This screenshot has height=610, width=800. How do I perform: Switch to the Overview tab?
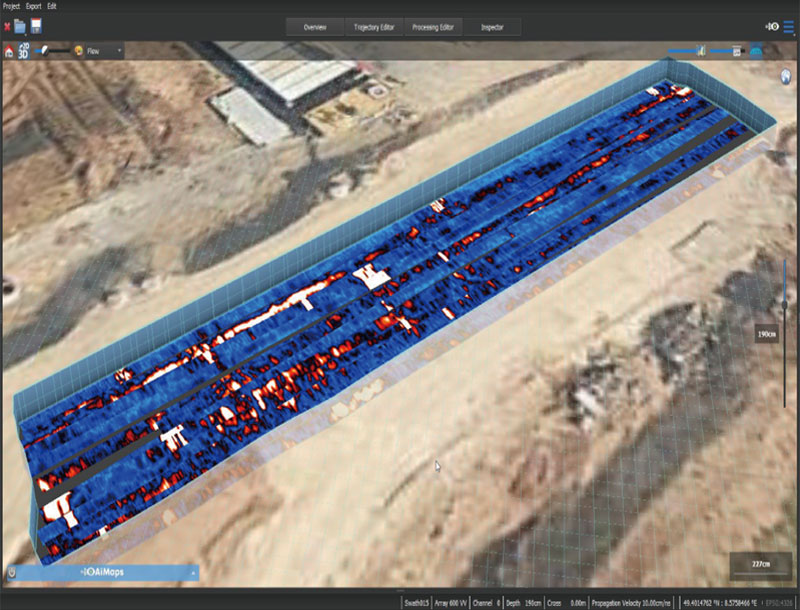coord(315,27)
